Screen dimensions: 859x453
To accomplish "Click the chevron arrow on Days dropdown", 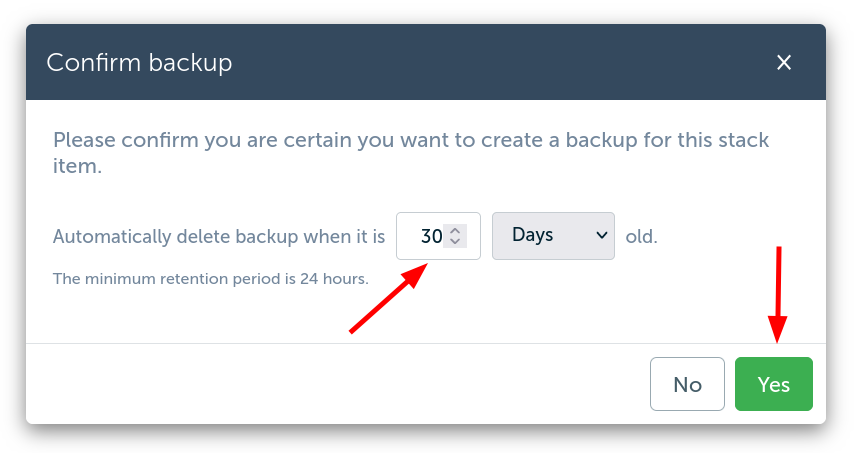I will coord(601,235).
